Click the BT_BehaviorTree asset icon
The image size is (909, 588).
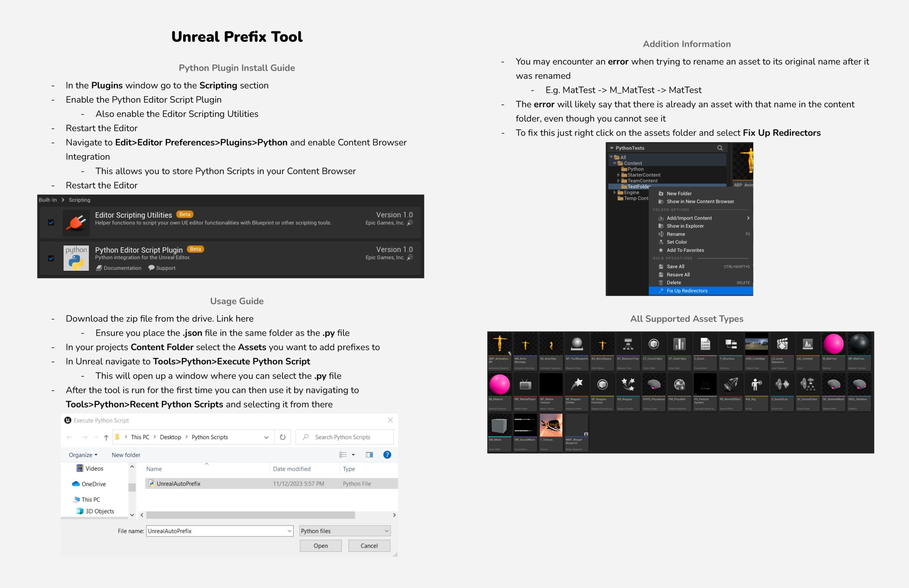click(628, 344)
